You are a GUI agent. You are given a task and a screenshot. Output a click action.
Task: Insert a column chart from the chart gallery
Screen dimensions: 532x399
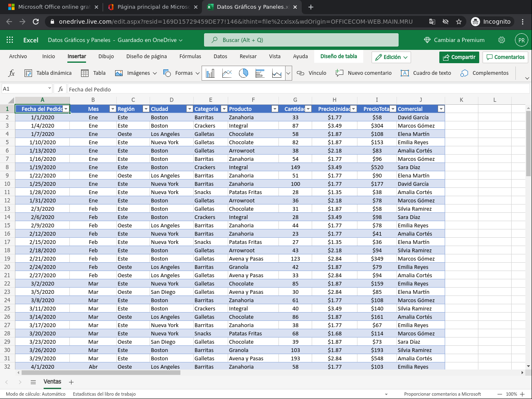point(210,74)
